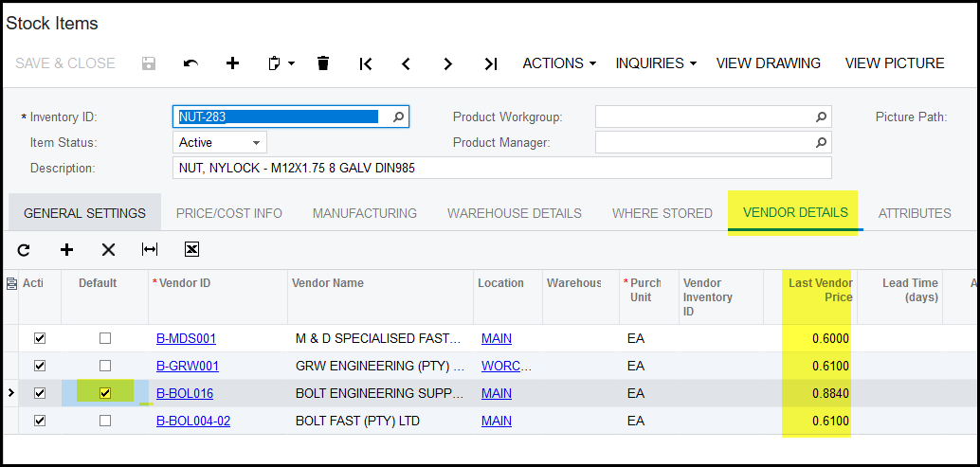Click the undo arrow icon in toolbar
Viewport: 980px width, 467px height.
point(191,63)
